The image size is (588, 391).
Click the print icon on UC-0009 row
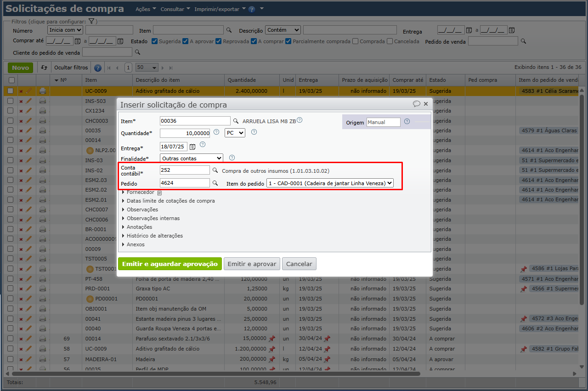pyautogui.click(x=43, y=91)
